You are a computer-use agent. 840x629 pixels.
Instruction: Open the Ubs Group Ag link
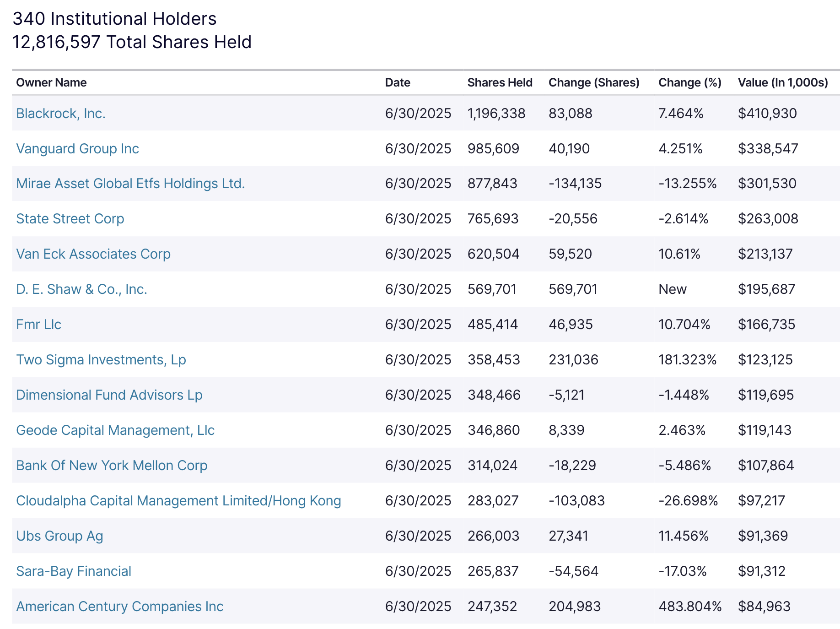(59, 536)
